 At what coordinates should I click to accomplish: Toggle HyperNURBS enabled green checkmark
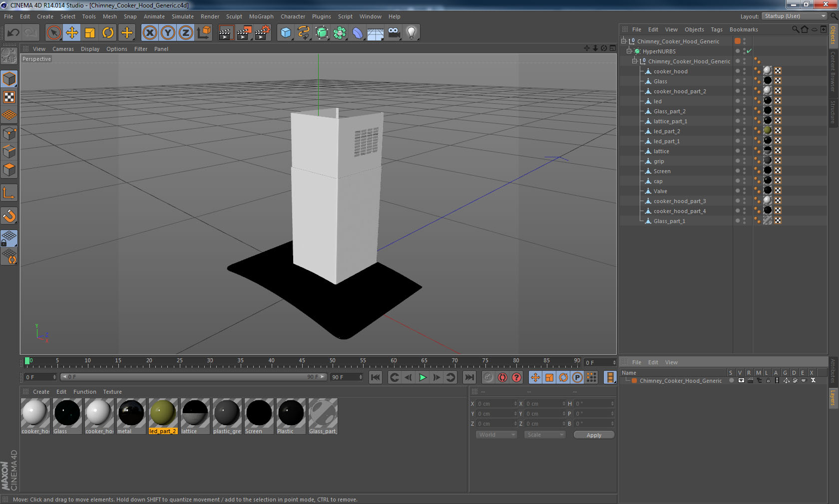[749, 51]
